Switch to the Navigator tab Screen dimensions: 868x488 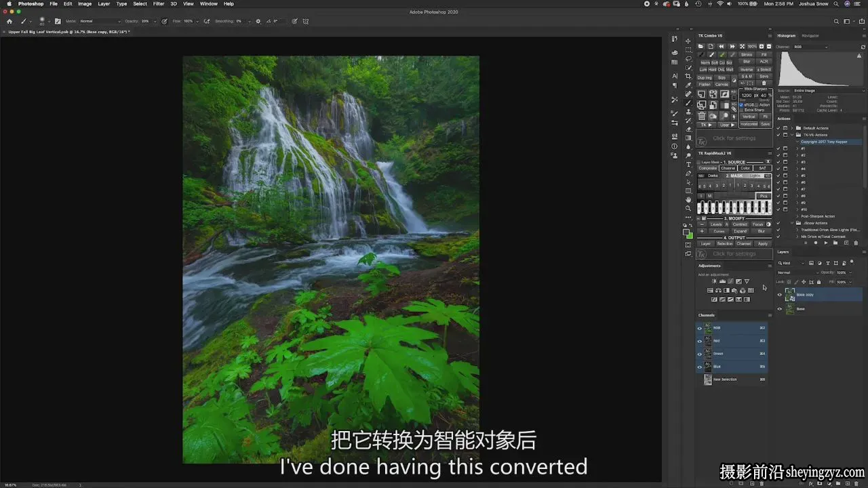[810, 36]
